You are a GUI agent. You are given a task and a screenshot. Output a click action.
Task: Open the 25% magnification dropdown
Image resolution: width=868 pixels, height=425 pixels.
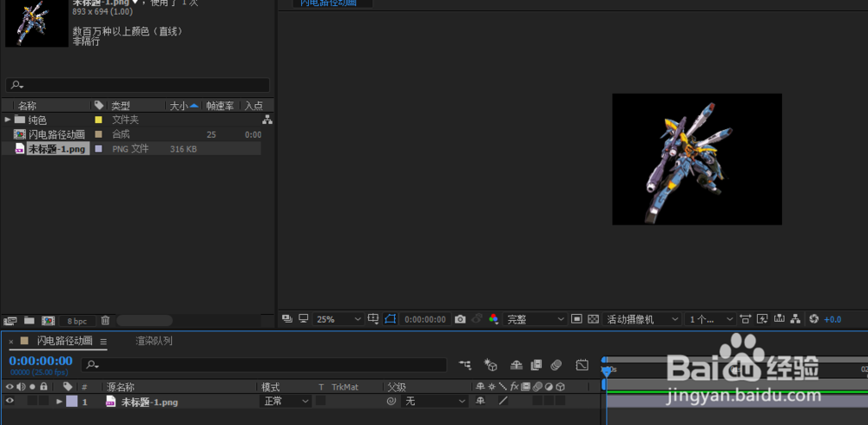tap(339, 319)
